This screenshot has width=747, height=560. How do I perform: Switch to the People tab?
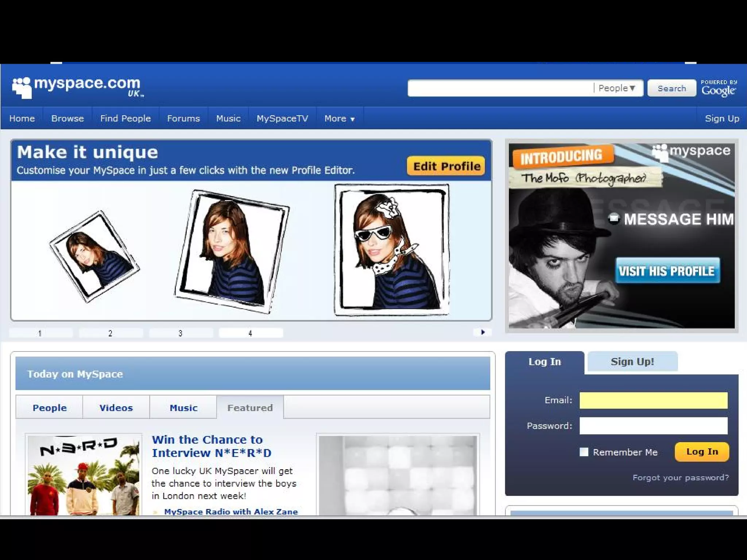[49, 407]
